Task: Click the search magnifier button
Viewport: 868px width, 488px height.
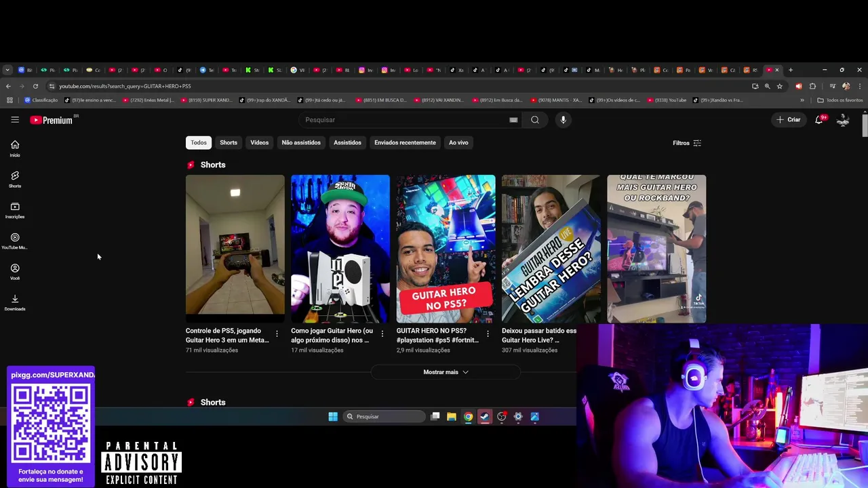Action: [535, 120]
